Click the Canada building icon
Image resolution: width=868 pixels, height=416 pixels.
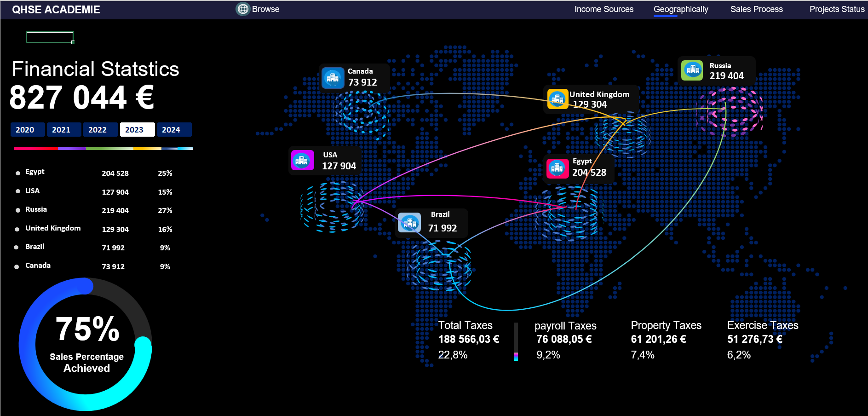(333, 78)
